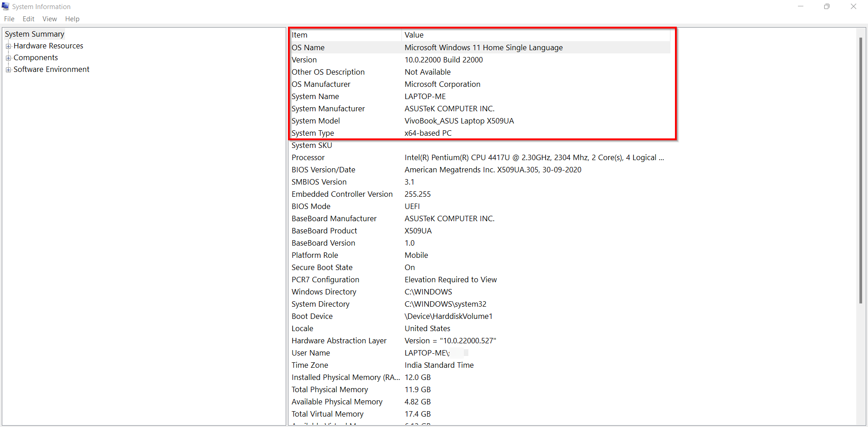
Task: Click the Time Zone item
Action: tap(310, 365)
